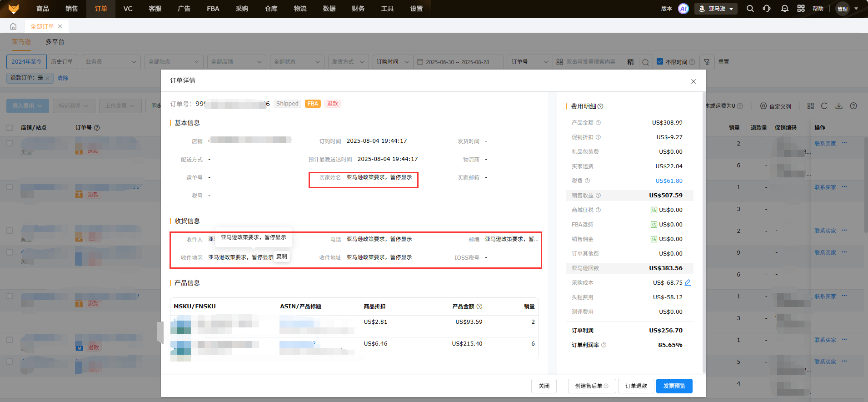Uncheck the 不限时间 checkbox

click(x=660, y=61)
